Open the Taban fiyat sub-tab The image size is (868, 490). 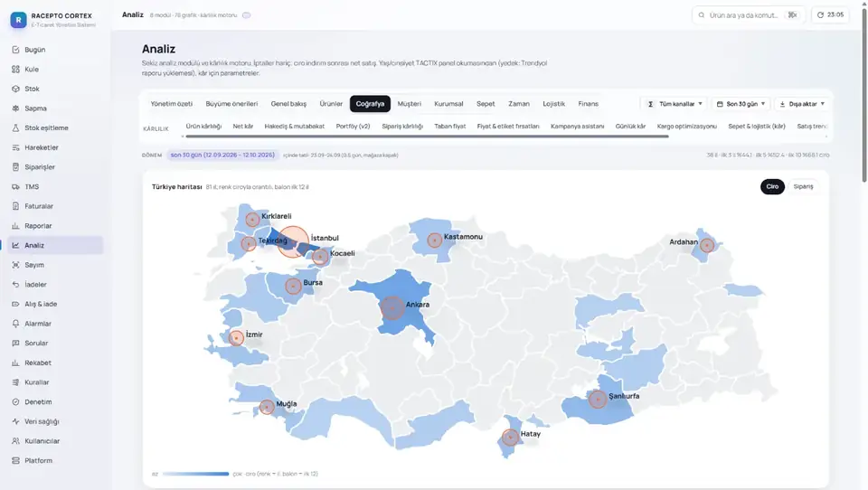click(449, 127)
